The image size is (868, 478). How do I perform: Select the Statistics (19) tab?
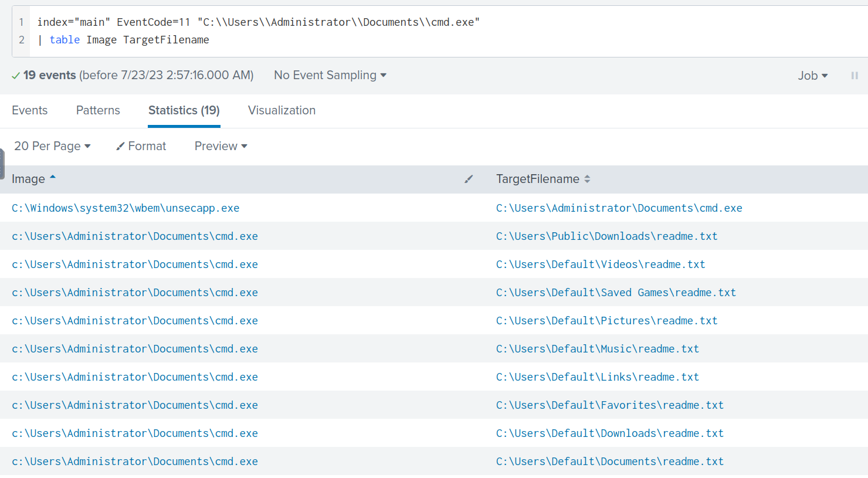coord(184,110)
